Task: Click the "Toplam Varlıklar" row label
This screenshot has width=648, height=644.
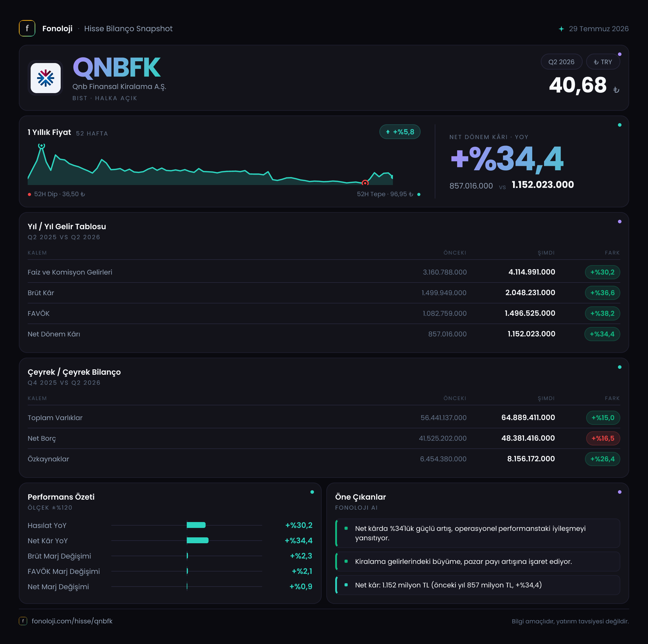Action: point(55,417)
